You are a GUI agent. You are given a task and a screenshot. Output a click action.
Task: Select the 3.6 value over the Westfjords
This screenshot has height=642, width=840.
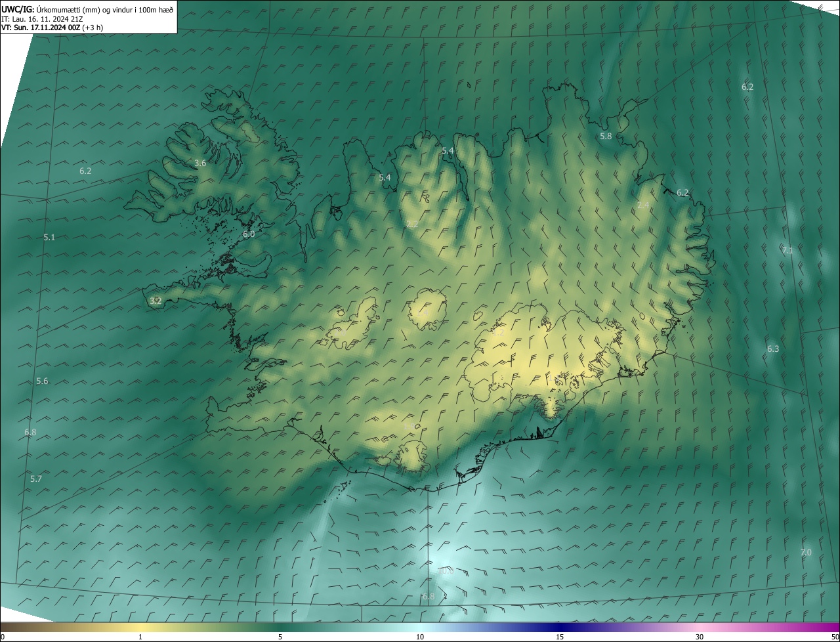point(200,163)
